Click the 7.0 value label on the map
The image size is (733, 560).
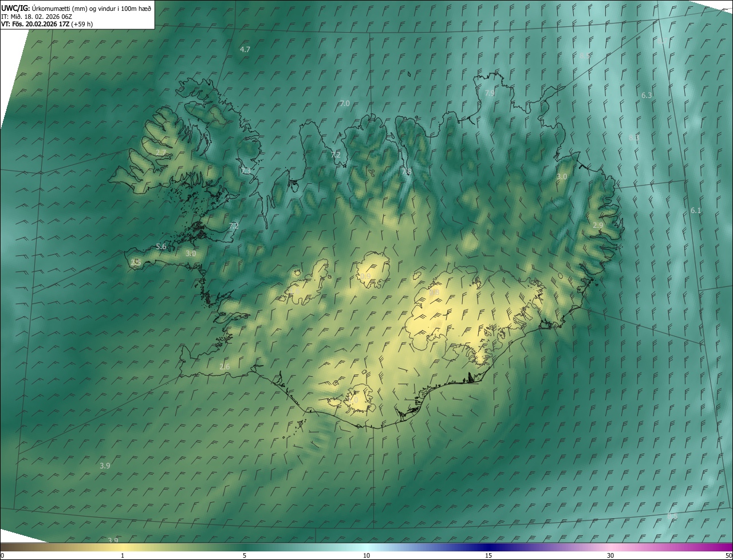[x=345, y=104]
